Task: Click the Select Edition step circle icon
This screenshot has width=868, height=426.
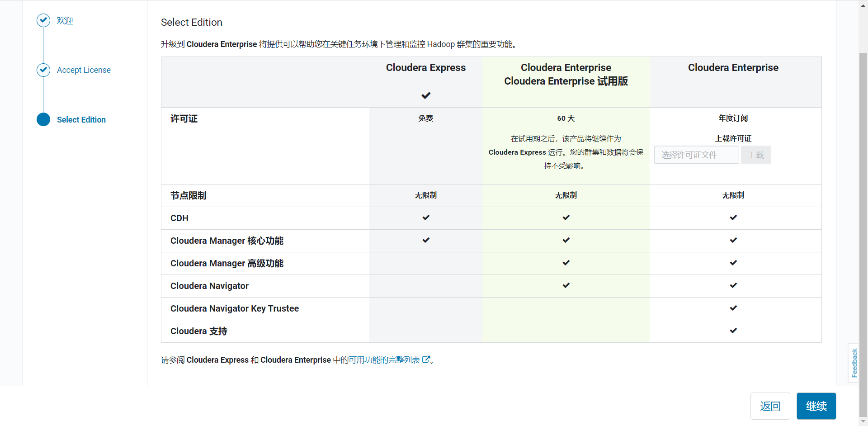Action: [43, 119]
